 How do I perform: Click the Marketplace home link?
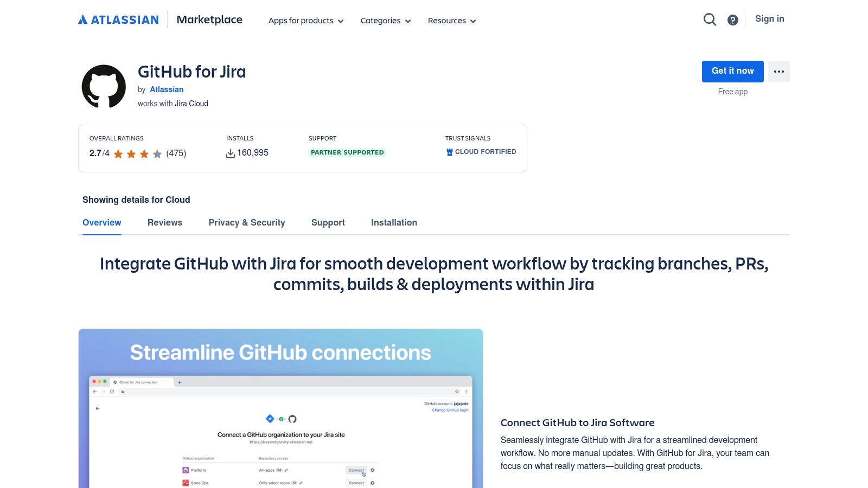209,20
